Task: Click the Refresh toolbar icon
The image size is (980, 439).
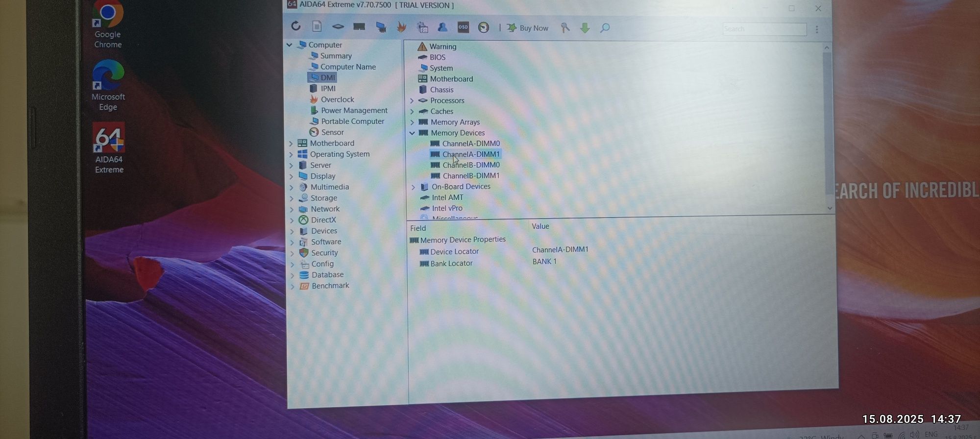Action: point(295,26)
